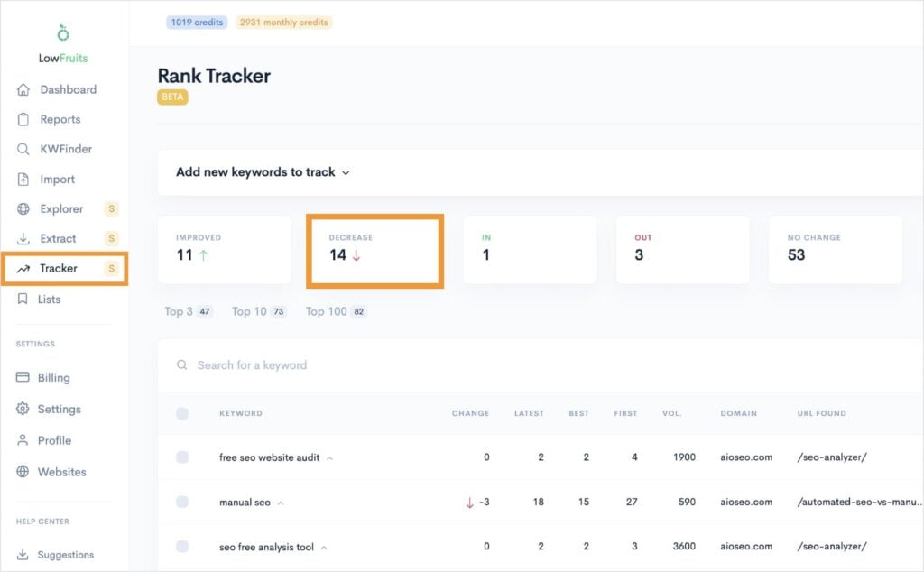
Task: Select the Extract tool
Action: 60,238
